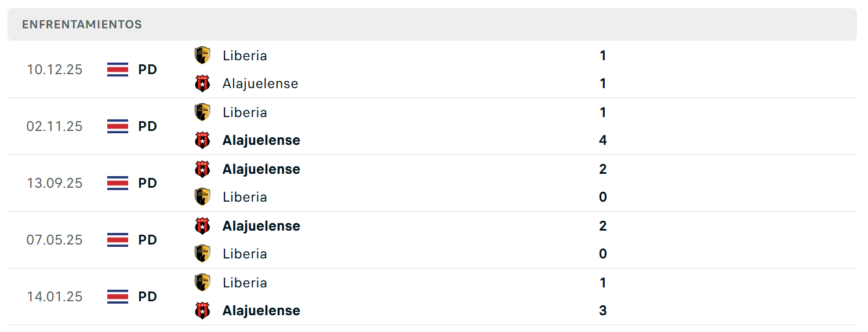Click Liberia crest in 13.09.25 match

[x=202, y=197]
